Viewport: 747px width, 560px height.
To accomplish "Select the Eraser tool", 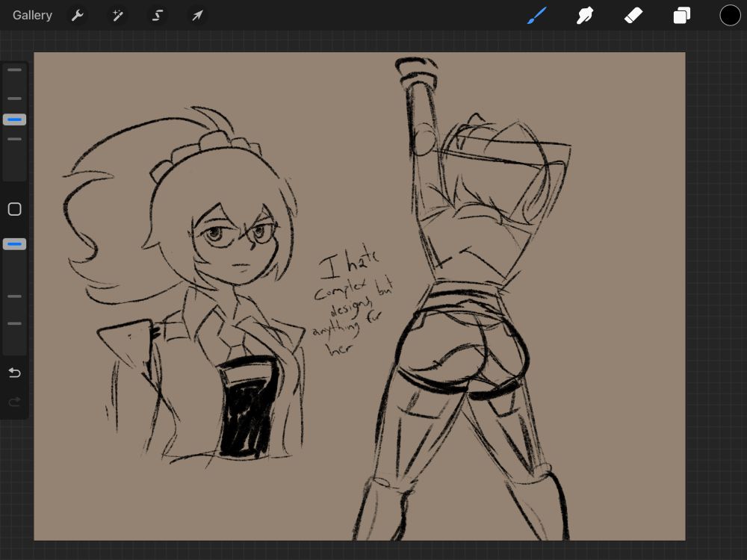I will pos(633,16).
